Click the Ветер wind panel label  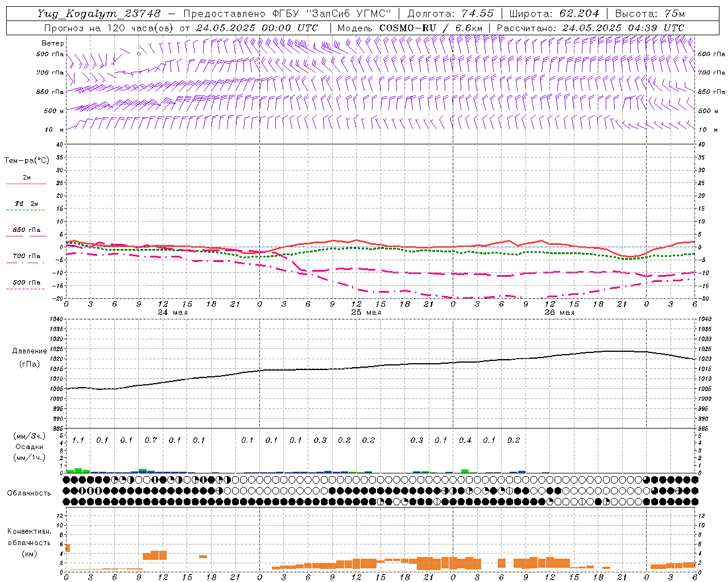(x=53, y=43)
